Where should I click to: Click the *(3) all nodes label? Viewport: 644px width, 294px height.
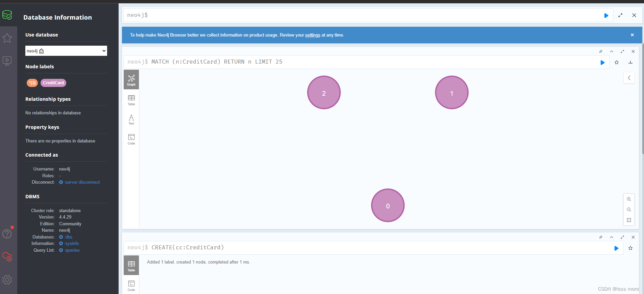tap(32, 83)
